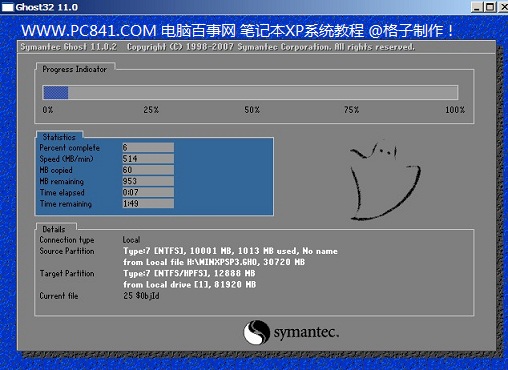Viewport: 508px width, 370px height.
Task: Minimize the Ghost32 11.0 window
Action: click(477, 7)
